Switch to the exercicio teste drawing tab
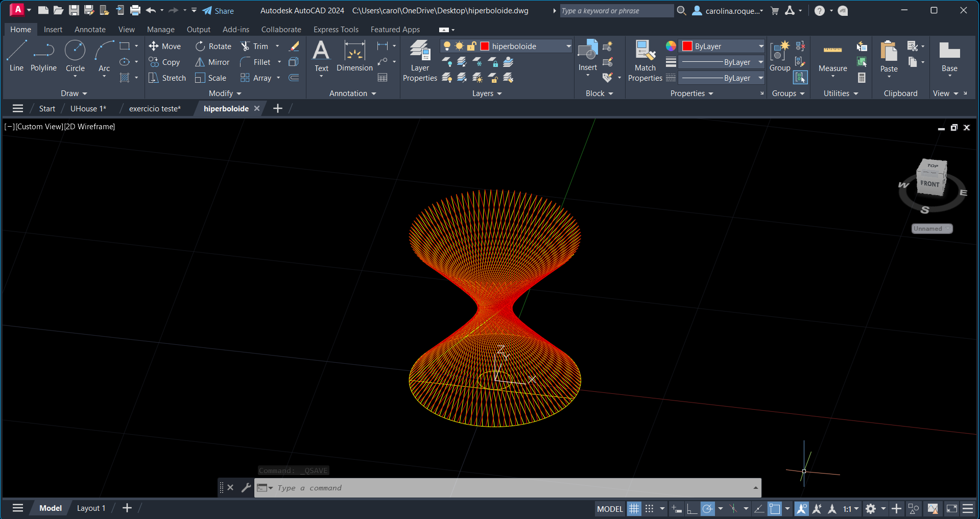This screenshot has height=519, width=980. (155, 108)
